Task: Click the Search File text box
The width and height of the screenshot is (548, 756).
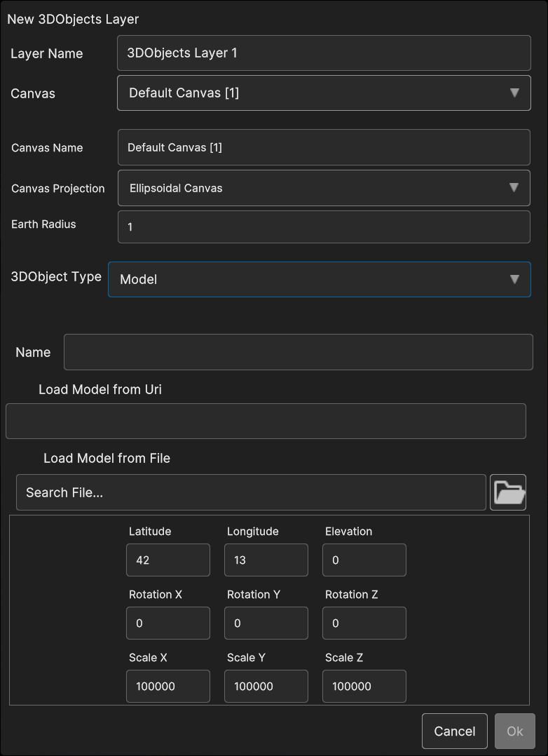Action: point(251,492)
